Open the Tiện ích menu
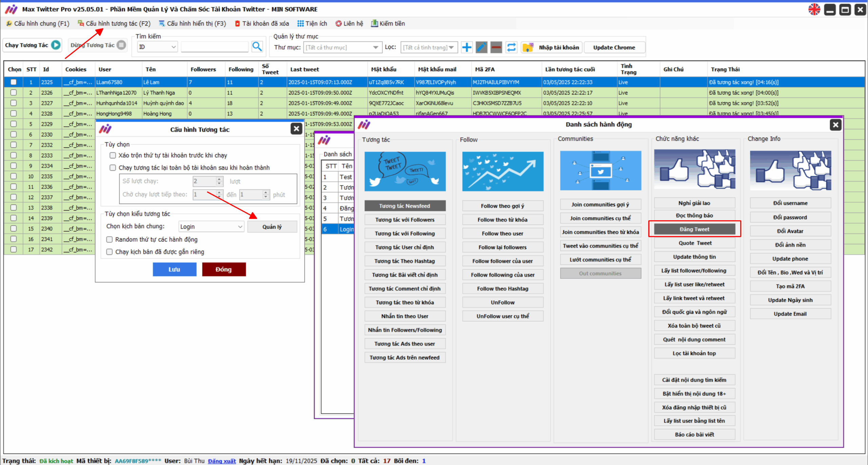Image resolution: width=868 pixels, height=465 pixels. pos(312,23)
